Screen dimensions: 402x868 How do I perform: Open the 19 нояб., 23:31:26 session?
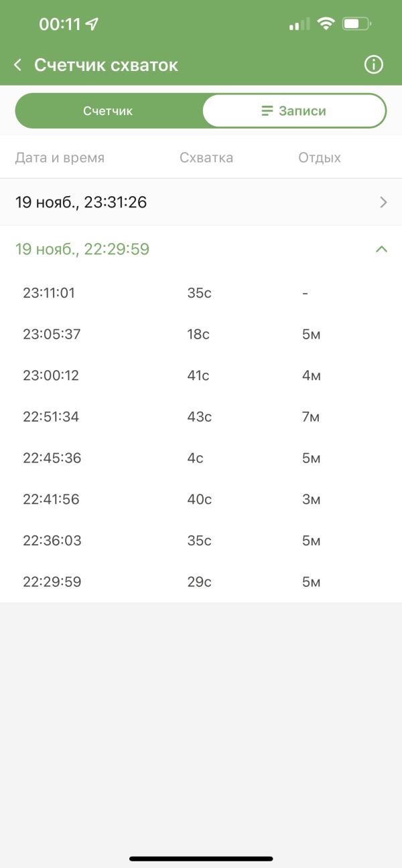click(x=81, y=202)
